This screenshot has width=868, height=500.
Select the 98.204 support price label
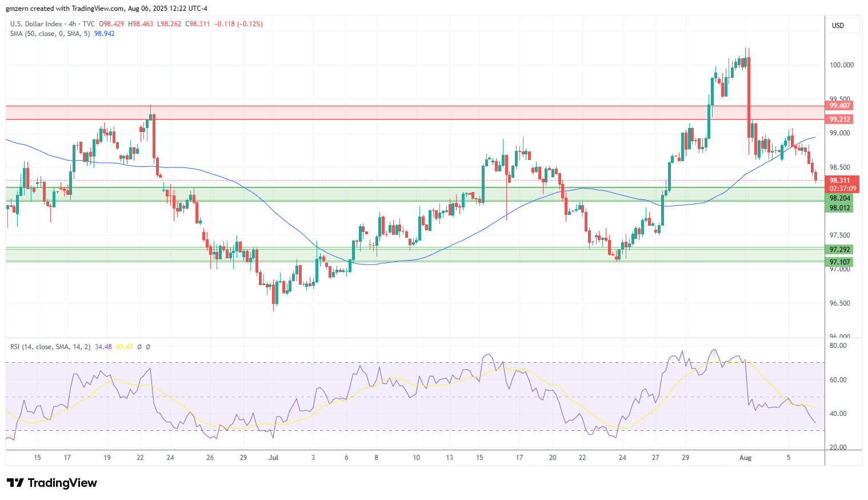(x=840, y=198)
